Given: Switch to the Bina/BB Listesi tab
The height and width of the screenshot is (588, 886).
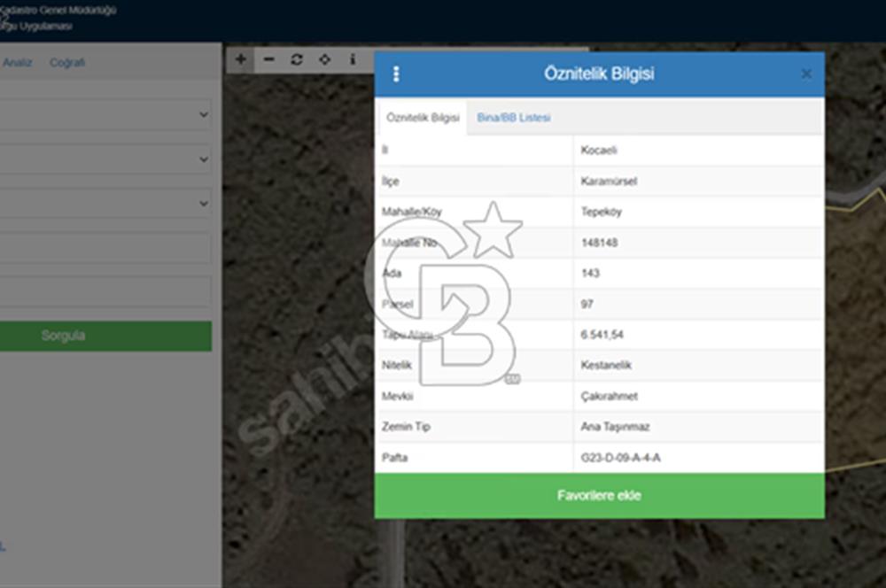Looking at the screenshot, I should click(x=514, y=118).
